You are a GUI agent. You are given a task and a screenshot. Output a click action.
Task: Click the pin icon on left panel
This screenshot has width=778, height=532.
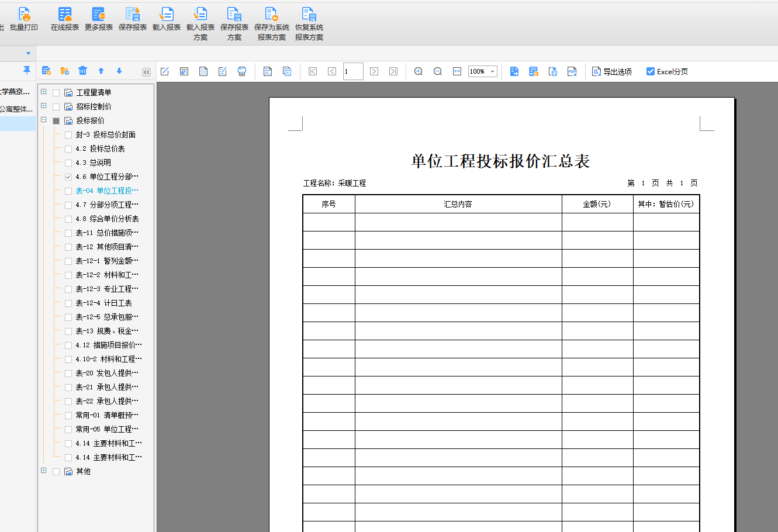(x=26, y=70)
